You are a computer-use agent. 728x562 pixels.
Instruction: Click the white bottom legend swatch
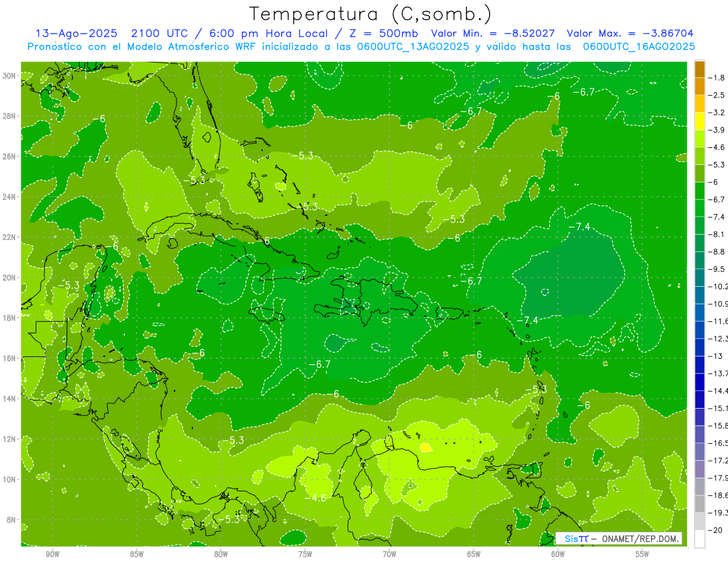(699, 539)
